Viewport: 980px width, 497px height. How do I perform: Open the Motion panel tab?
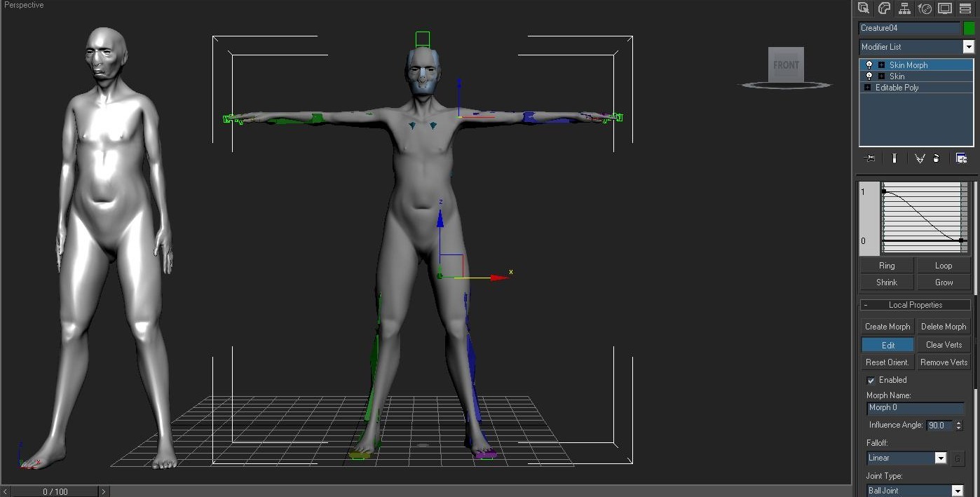(925, 8)
